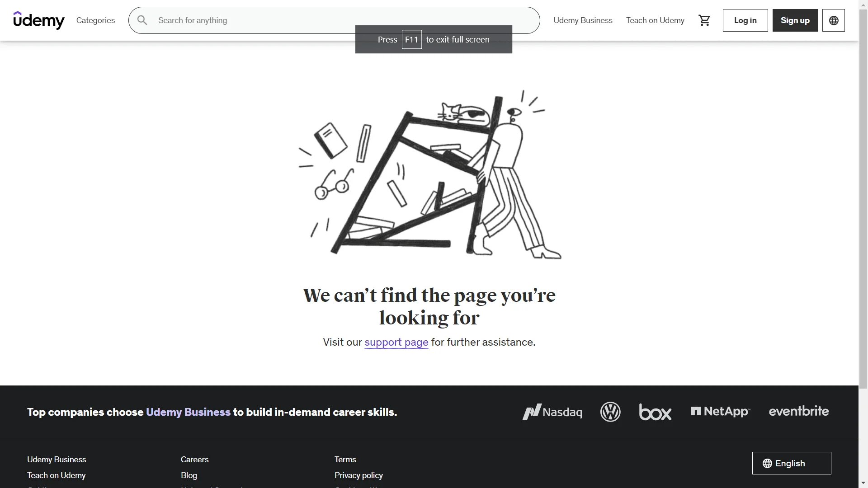
Task: Follow the support page link
Action: click(x=396, y=342)
